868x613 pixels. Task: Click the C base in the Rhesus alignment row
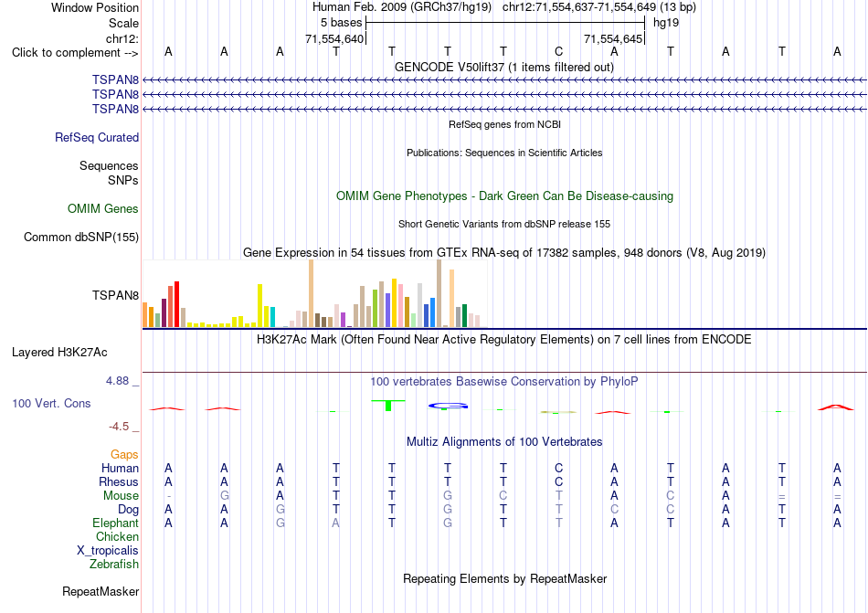pos(558,481)
